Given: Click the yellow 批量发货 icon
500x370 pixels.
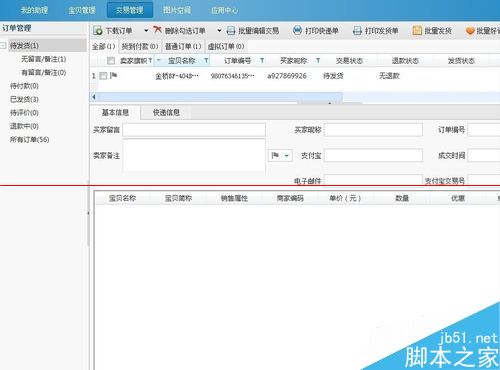Looking at the screenshot, I should coord(417,31).
